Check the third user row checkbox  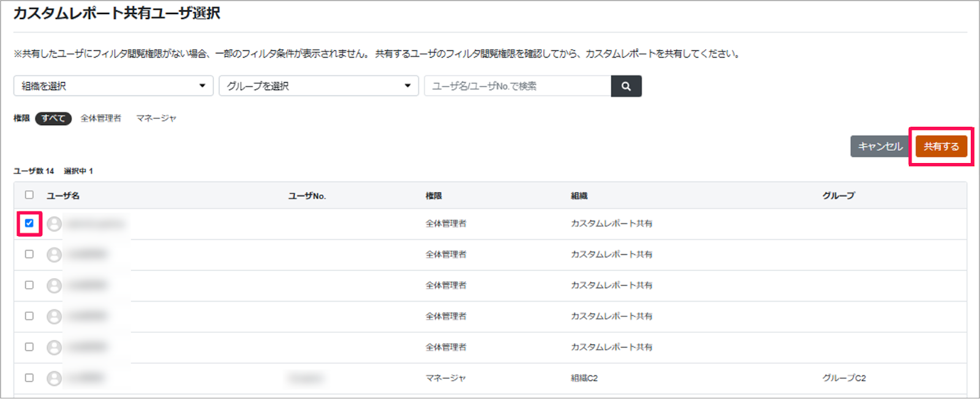[x=29, y=285]
